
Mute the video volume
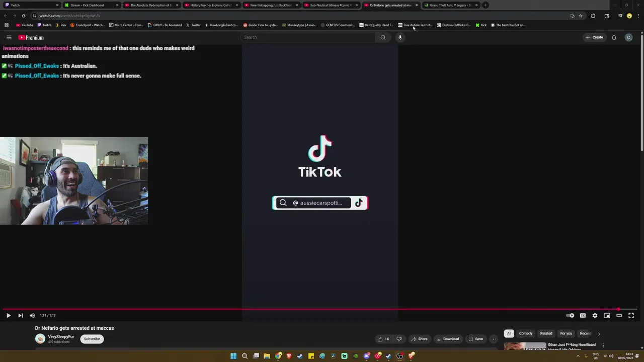(32, 316)
